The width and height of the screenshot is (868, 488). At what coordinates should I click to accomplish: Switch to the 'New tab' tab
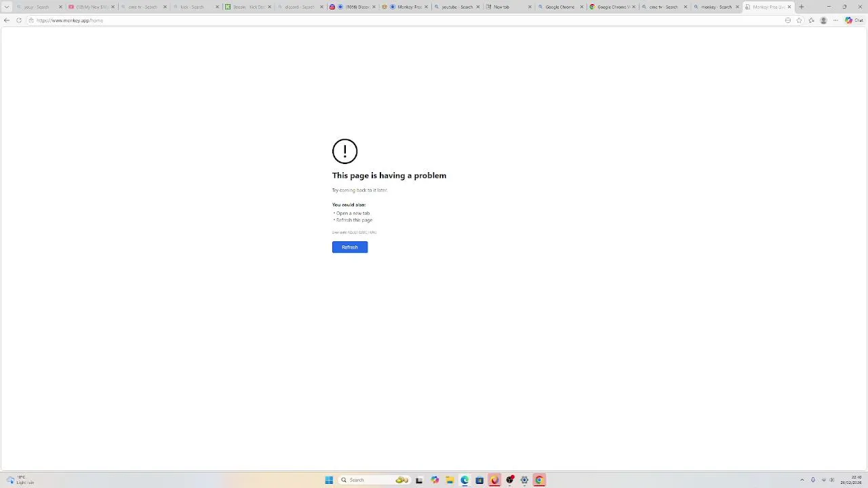pos(509,7)
